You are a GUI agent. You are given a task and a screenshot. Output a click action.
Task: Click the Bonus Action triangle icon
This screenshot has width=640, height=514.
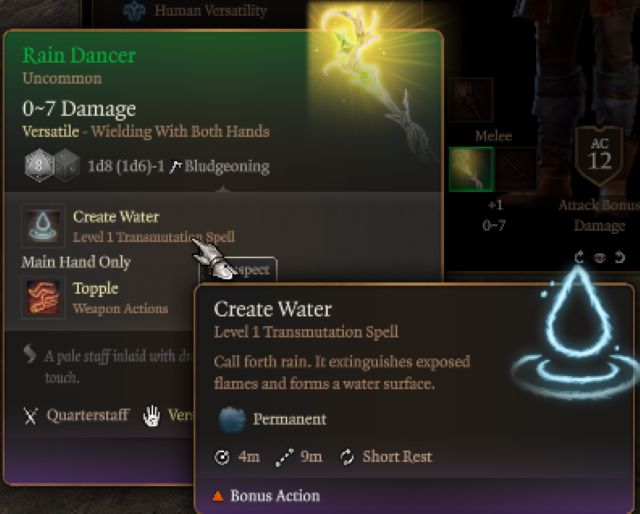[218, 496]
